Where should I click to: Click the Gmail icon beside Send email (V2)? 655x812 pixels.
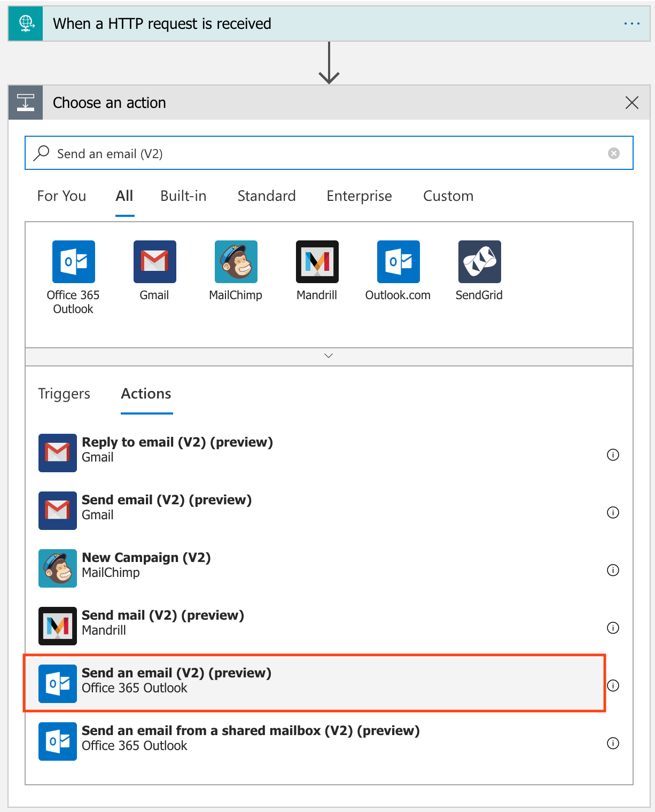pos(58,511)
